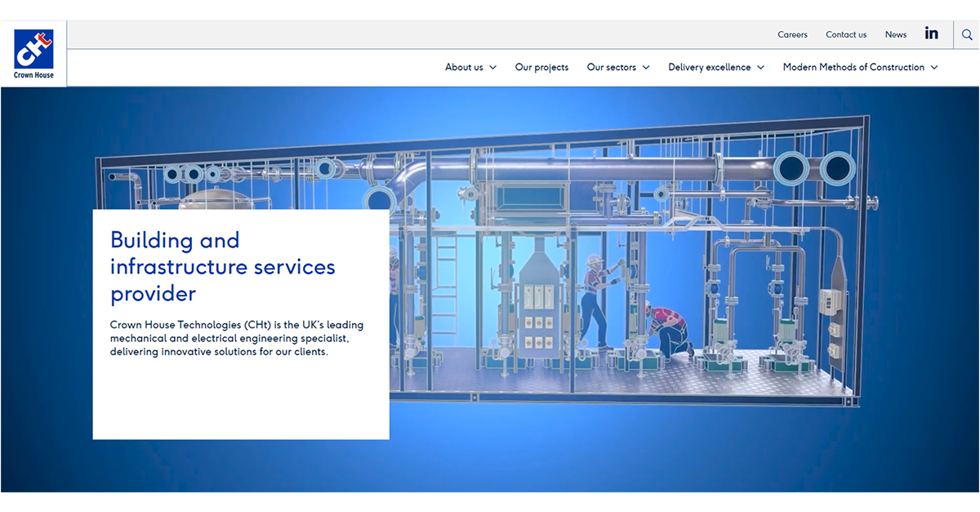Click the Crown House logo

tap(33, 51)
